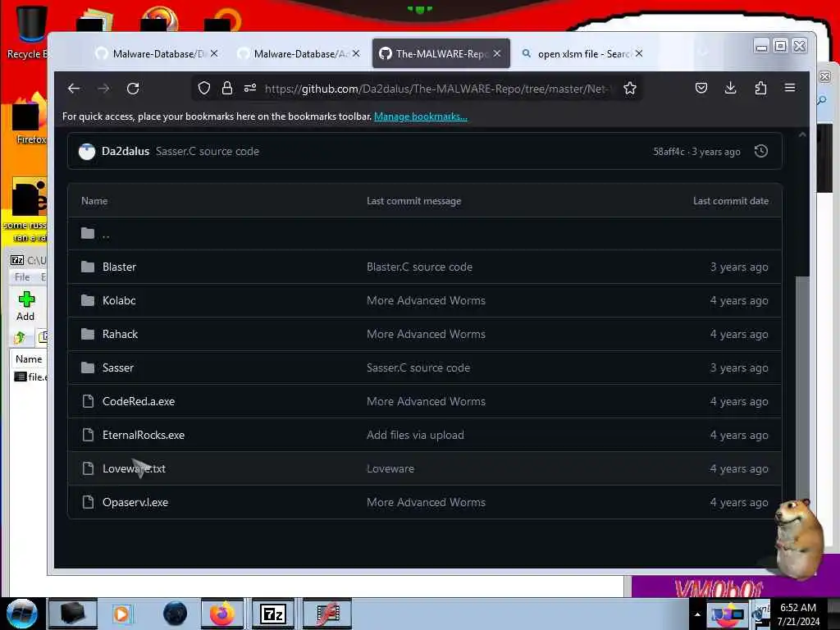The width and height of the screenshot is (840, 630).
Task: Click the Sasser folder icon
Action: click(88, 367)
